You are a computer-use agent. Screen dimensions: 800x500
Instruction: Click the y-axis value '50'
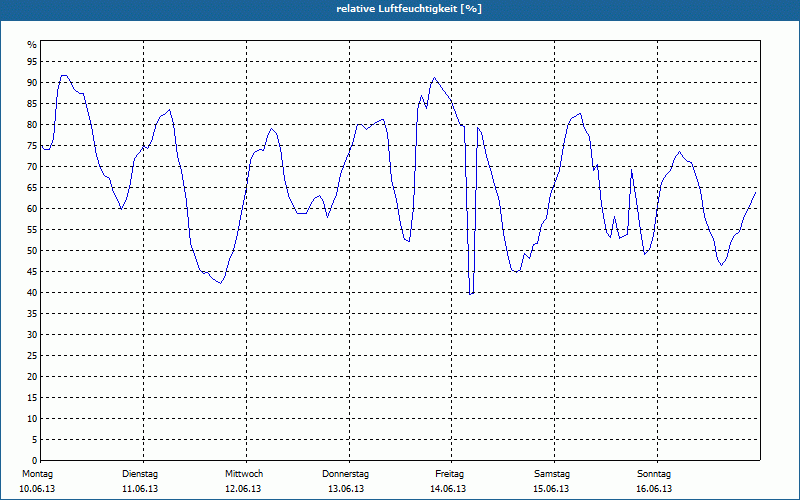pos(32,251)
